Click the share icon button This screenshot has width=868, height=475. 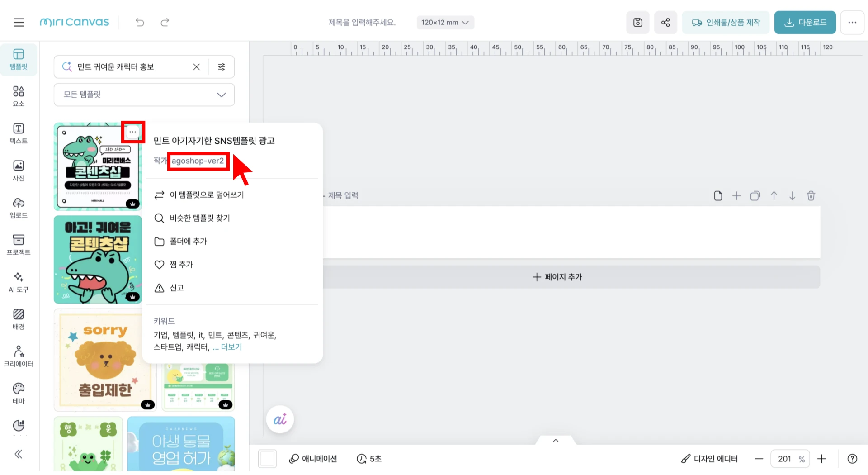(665, 22)
